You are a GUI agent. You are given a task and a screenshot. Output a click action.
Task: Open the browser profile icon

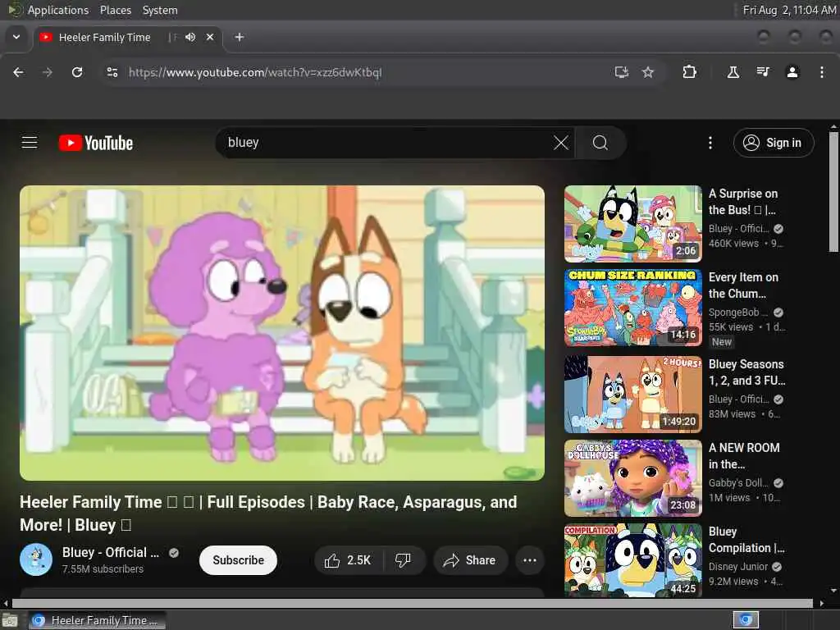coord(792,72)
